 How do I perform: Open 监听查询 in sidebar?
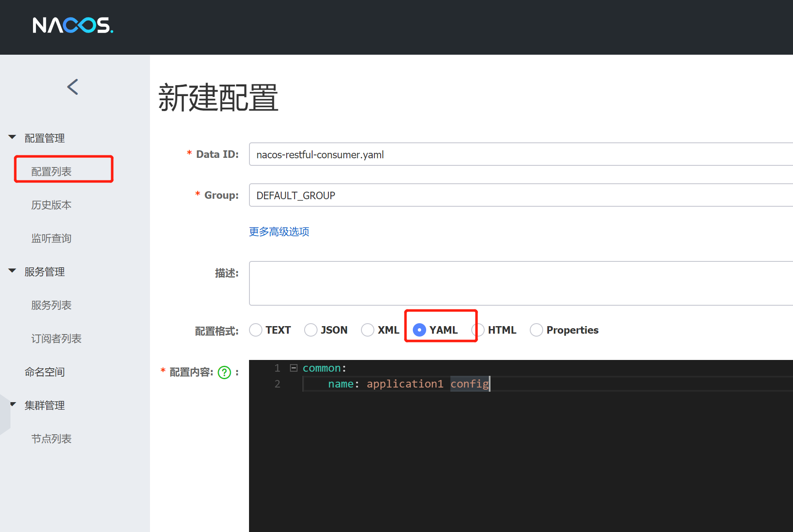click(x=51, y=238)
